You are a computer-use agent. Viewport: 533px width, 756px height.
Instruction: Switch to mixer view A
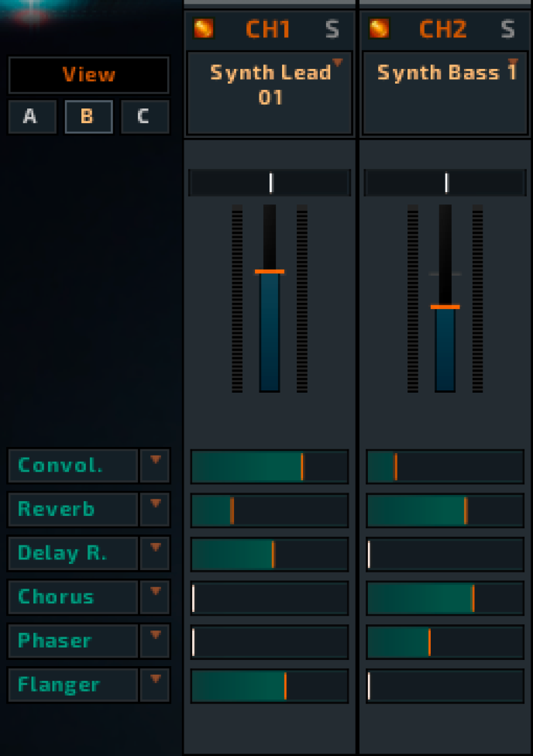[x=31, y=117]
